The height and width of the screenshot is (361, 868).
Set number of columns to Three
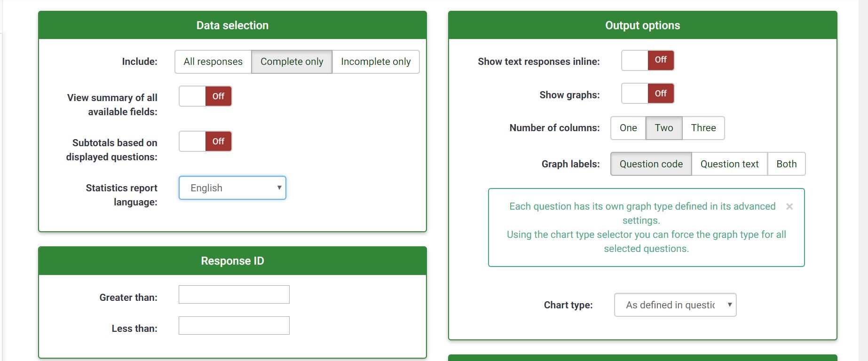tap(703, 128)
